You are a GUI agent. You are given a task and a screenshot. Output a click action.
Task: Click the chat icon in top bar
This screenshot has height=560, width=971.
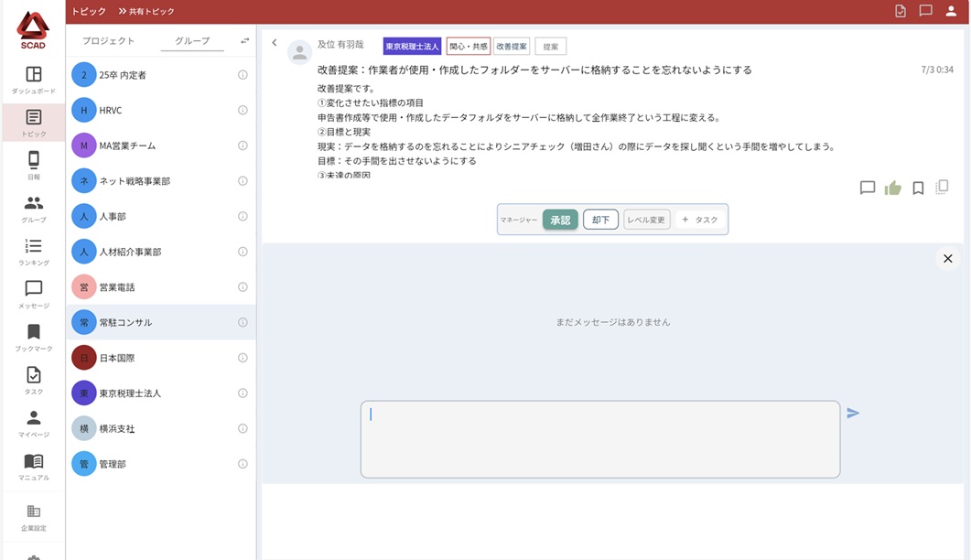click(926, 11)
